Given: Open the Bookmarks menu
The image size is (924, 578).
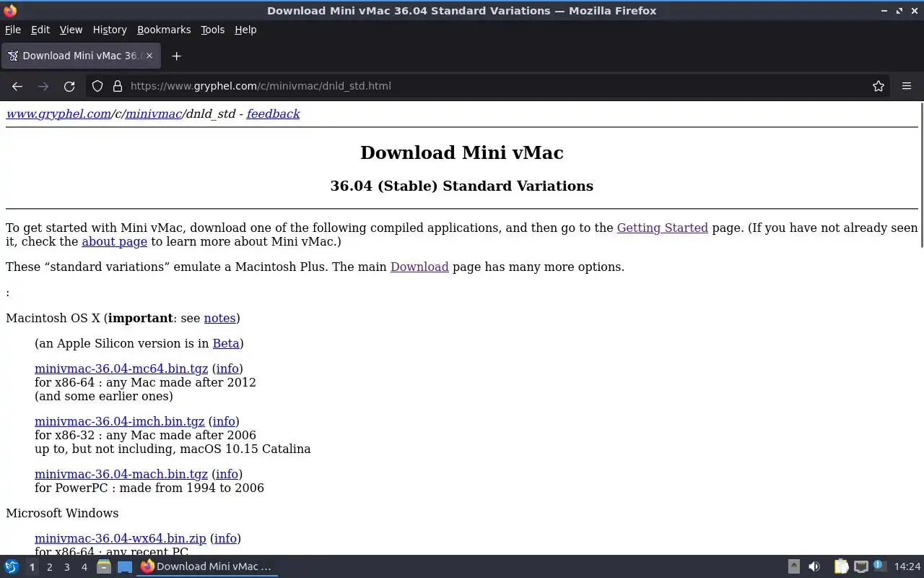Looking at the screenshot, I should click(x=164, y=30).
